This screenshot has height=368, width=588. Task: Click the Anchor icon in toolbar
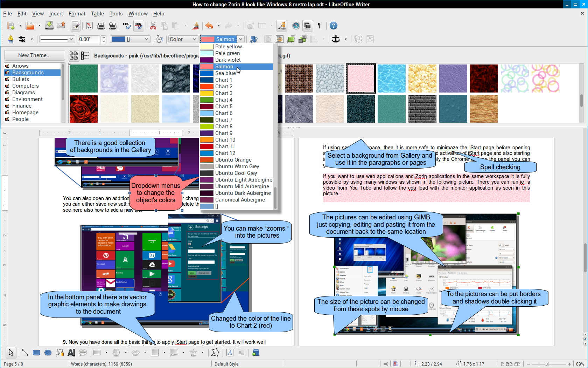[x=336, y=39]
